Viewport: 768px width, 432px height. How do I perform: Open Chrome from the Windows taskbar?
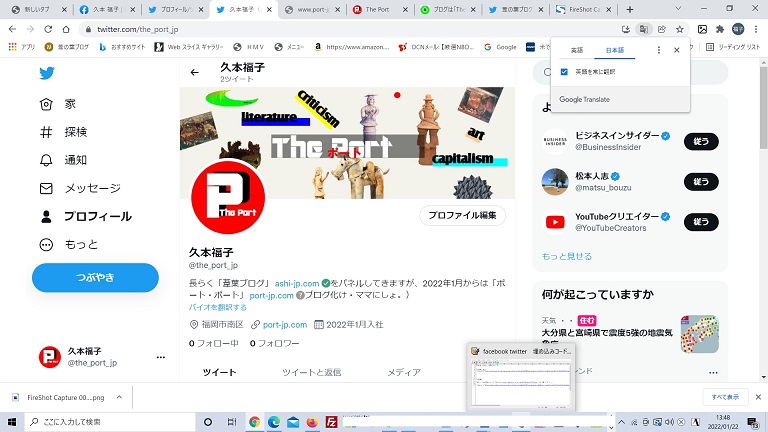click(x=254, y=422)
